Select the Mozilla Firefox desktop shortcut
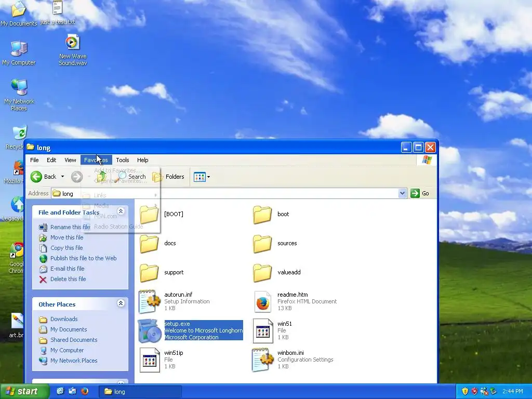Viewport: 532px width, 399px height. point(14,171)
